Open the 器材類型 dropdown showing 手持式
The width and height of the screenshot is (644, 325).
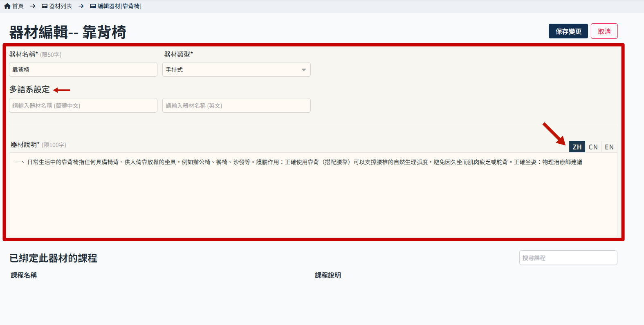[x=236, y=69]
